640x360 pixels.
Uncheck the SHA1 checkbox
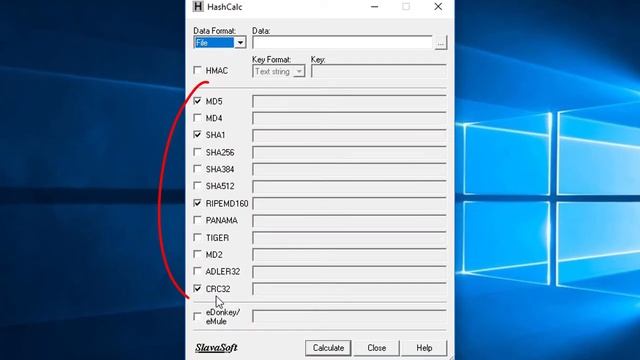coord(198,135)
